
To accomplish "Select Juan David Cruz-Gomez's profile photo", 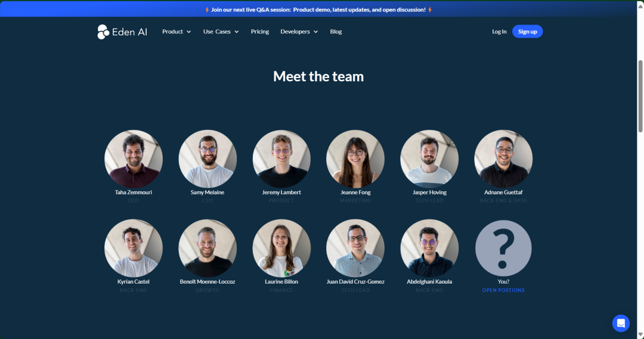I will pyautogui.click(x=355, y=248).
